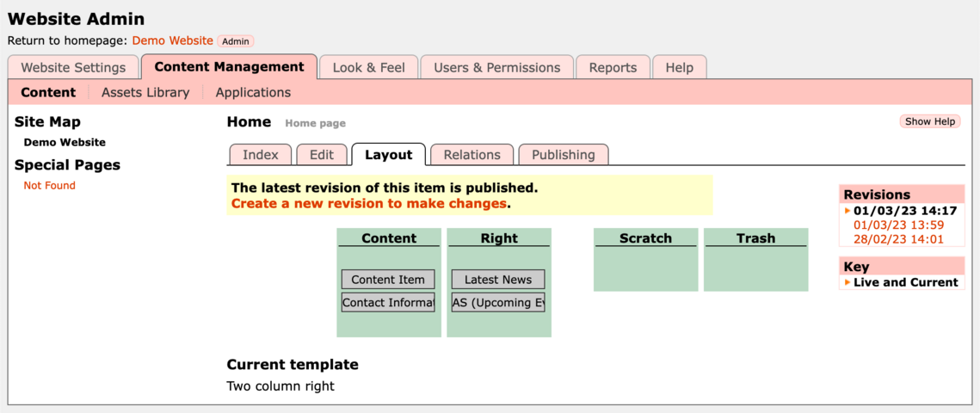Screen dimensions: 980x413
Task: Select the Content Item block
Action: point(388,280)
